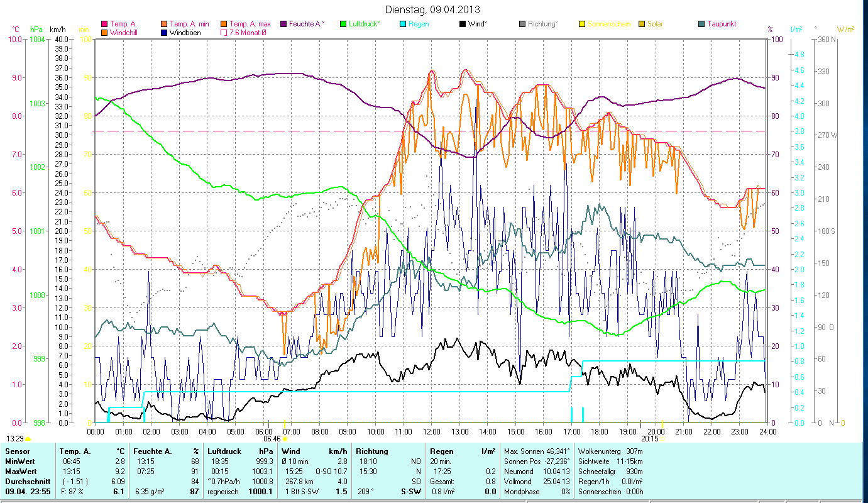The image size is (868, 503).
Task: Click the Regen column header in table
Action: coord(440,451)
